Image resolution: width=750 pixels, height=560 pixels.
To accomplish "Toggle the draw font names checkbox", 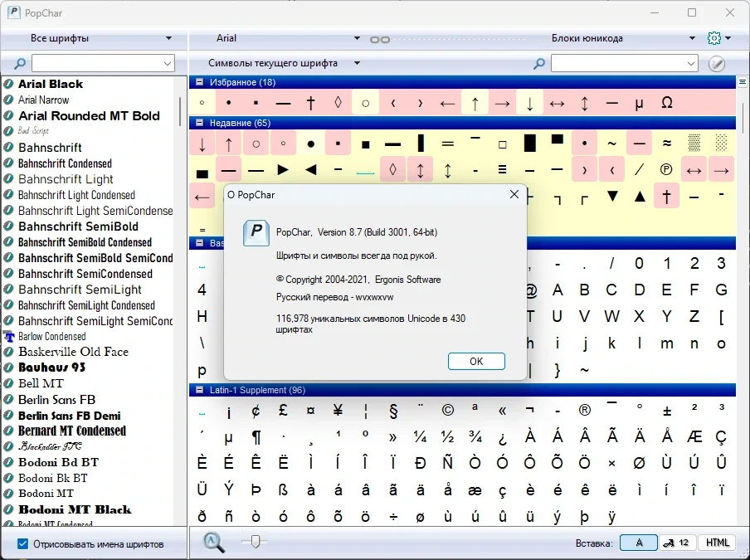I will click(x=22, y=543).
